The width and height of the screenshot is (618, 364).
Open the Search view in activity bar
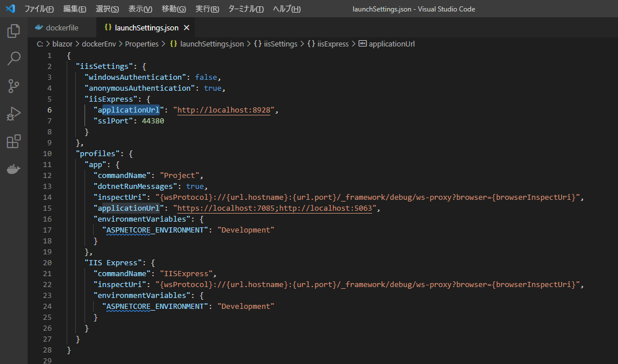(x=13, y=59)
